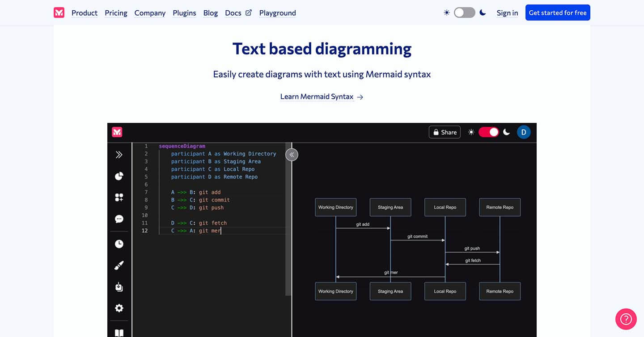Click the shapes-plus templates icon in the sidebar
The height and width of the screenshot is (337, 644).
coord(119,198)
